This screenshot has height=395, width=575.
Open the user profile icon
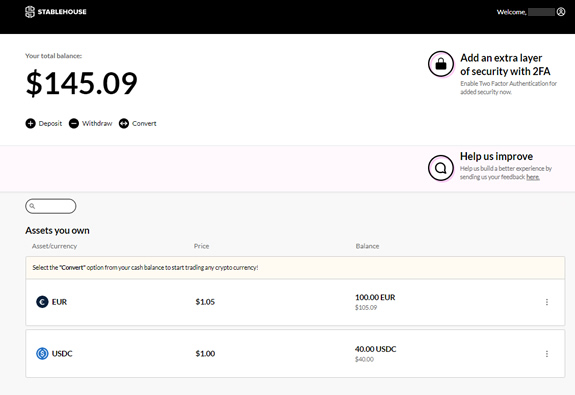pyautogui.click(x=561, y=12)
